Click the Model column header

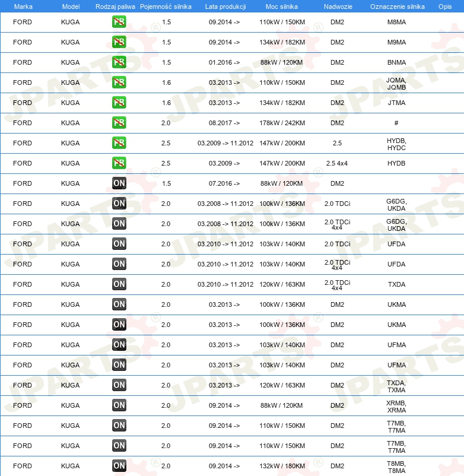71,7
